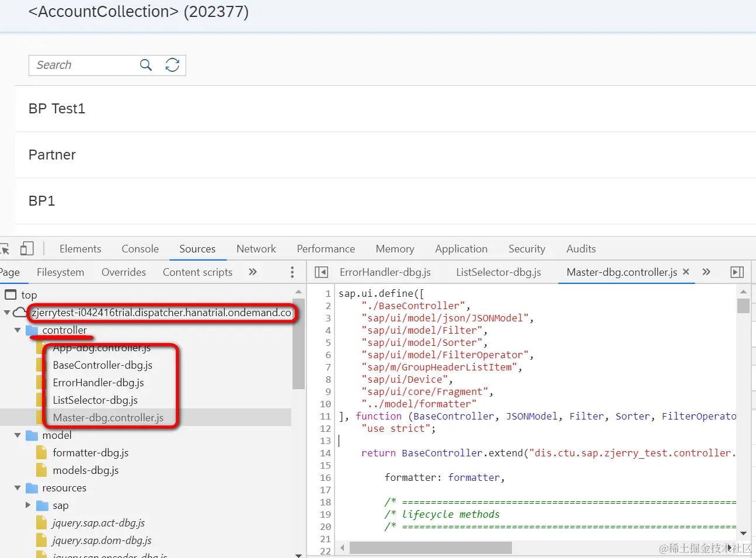Click the cloud domain icon
Viewport: 756px width, 558px height.
(20, 313)
